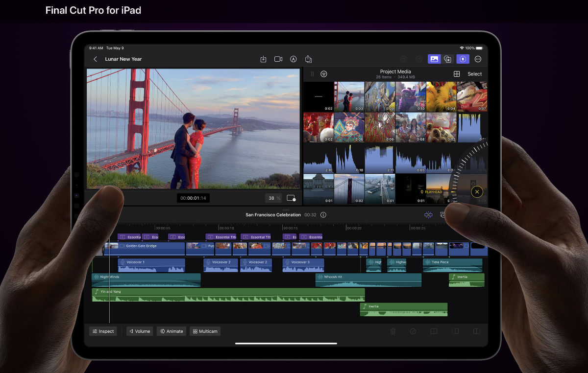588x373 pixels.
Task: Toggle the Inspect button
Action: (103, 331)
